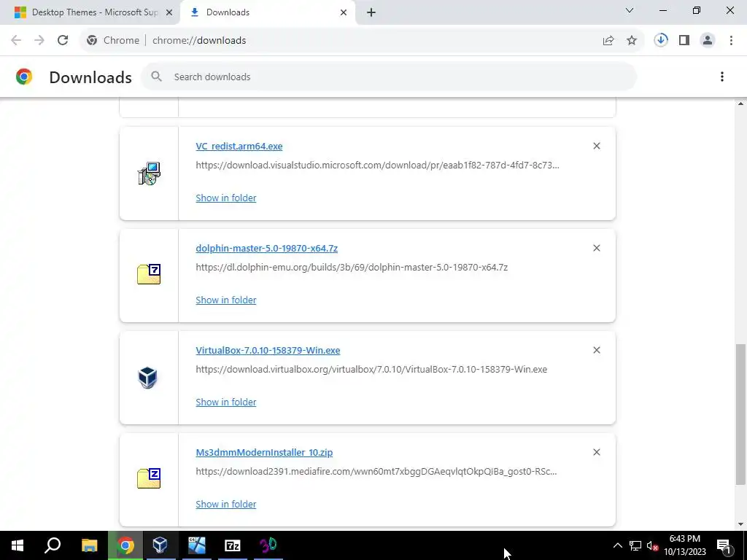
Task: Click the muted volume tray icon
Action: click(x=652, y=545)
